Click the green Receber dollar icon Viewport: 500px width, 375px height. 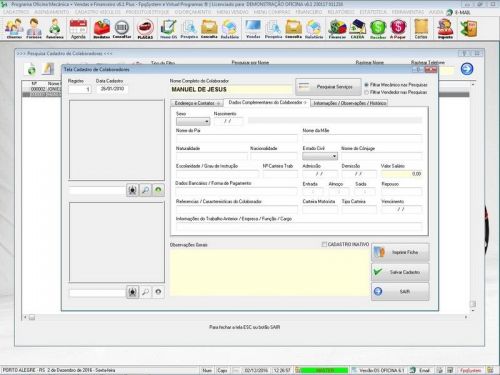coord(378,29)
